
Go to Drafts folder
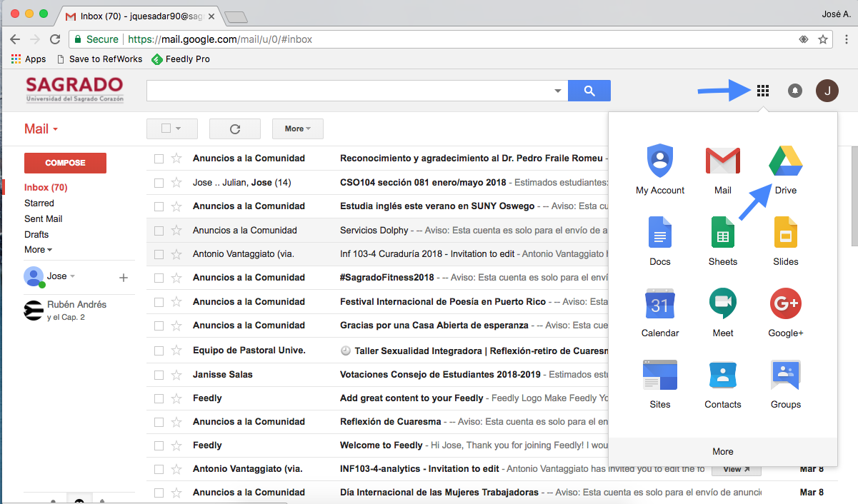(36, 234)
